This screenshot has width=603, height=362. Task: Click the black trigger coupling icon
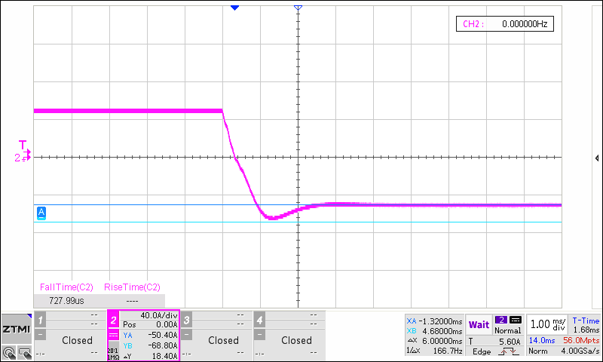[x=515, y=320]
